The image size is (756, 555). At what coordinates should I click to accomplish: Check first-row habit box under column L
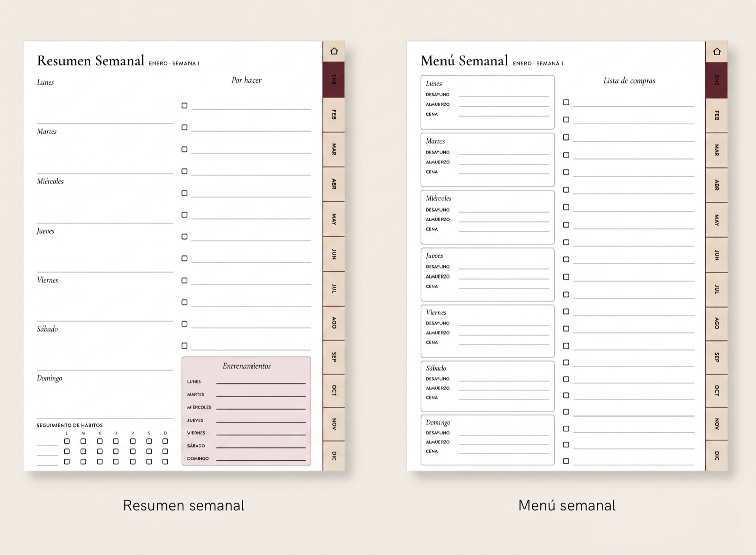click(67, 441)
